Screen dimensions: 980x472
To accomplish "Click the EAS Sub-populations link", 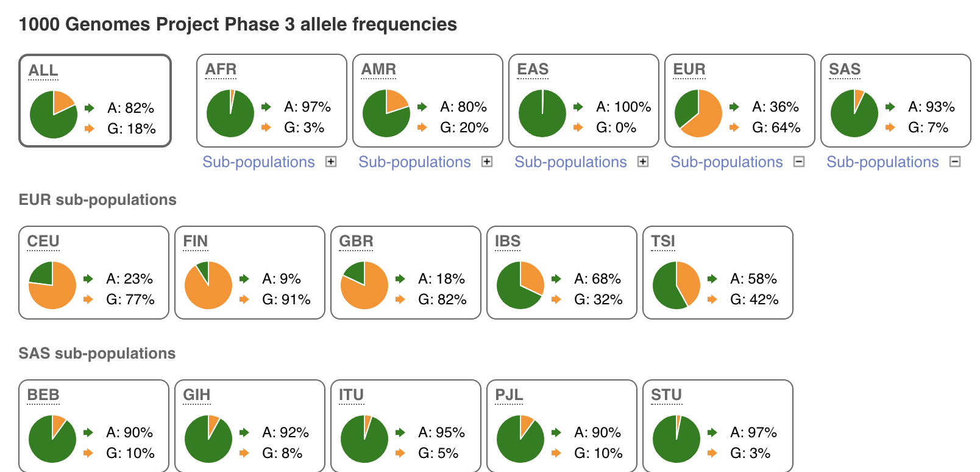I will click(570, 162).
